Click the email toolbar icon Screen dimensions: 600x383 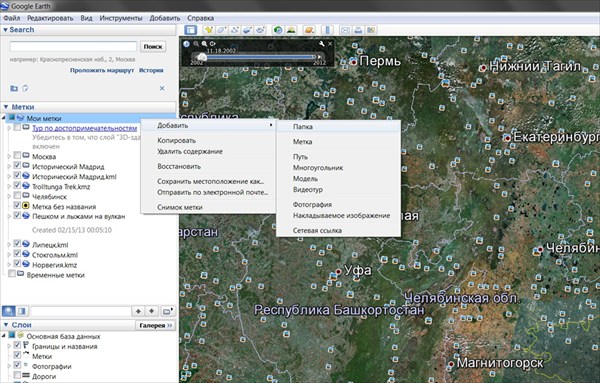point(345,30)
